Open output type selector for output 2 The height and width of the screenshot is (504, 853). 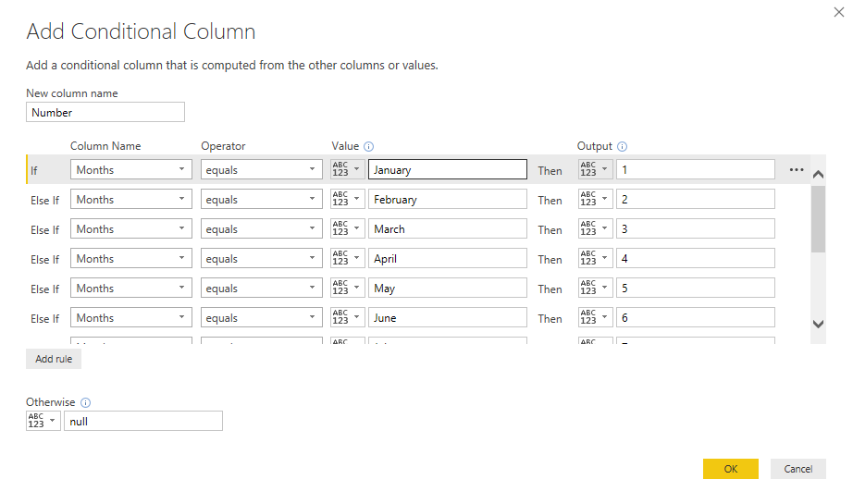596,199
